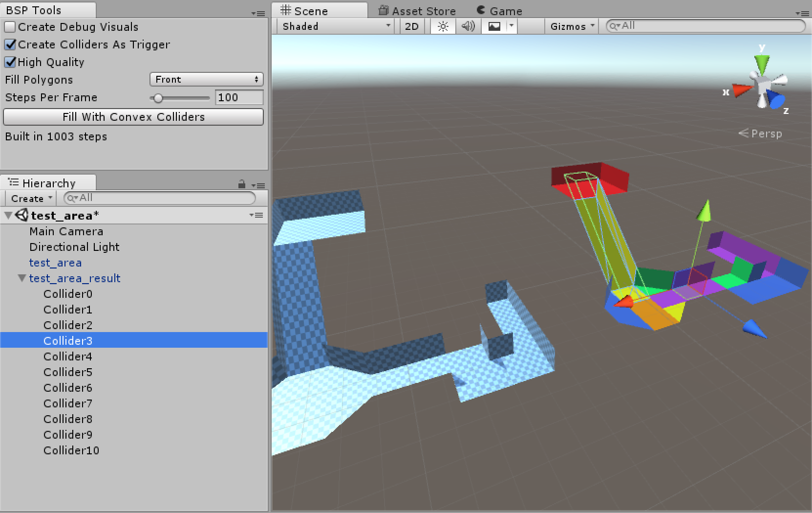
Task: Open test_area scene context menu icon
Action: coord(256,215)
